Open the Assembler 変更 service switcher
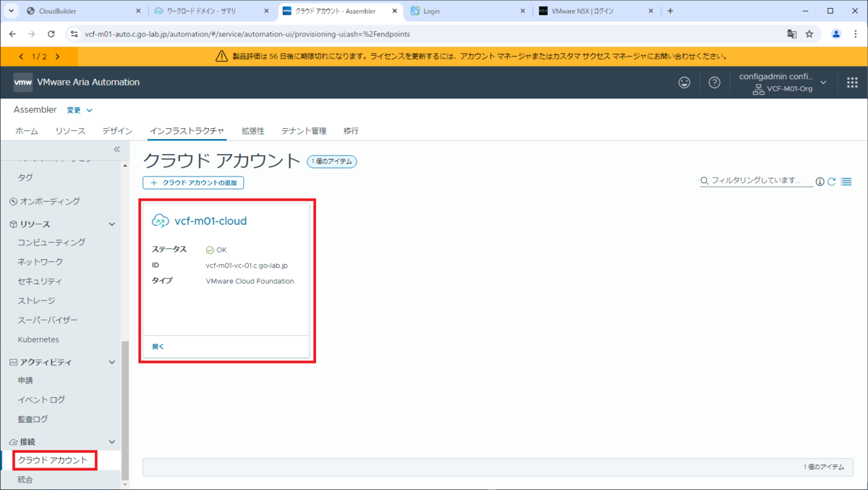 point(80,110)
